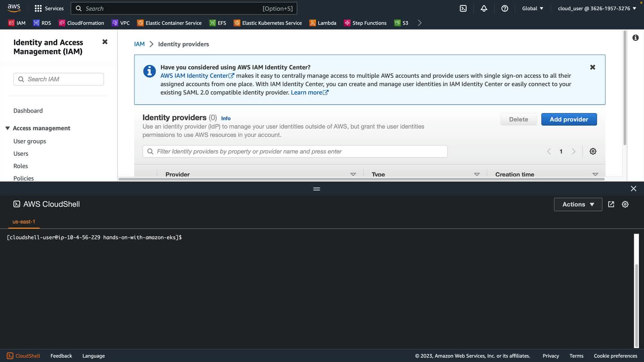The height and width of the screenshot is (362, 644).
Task: Expand the CloudShell Actions dropdown
Action: 578,204
